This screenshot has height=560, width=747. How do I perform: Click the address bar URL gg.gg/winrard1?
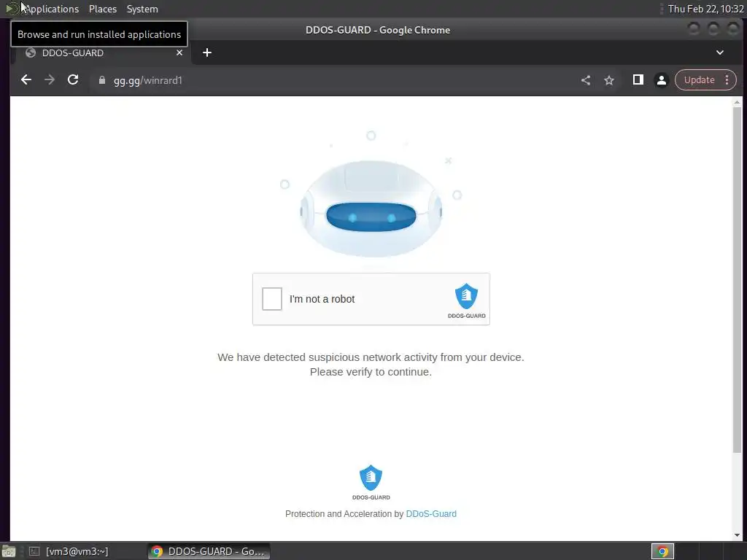click(147, 80)
